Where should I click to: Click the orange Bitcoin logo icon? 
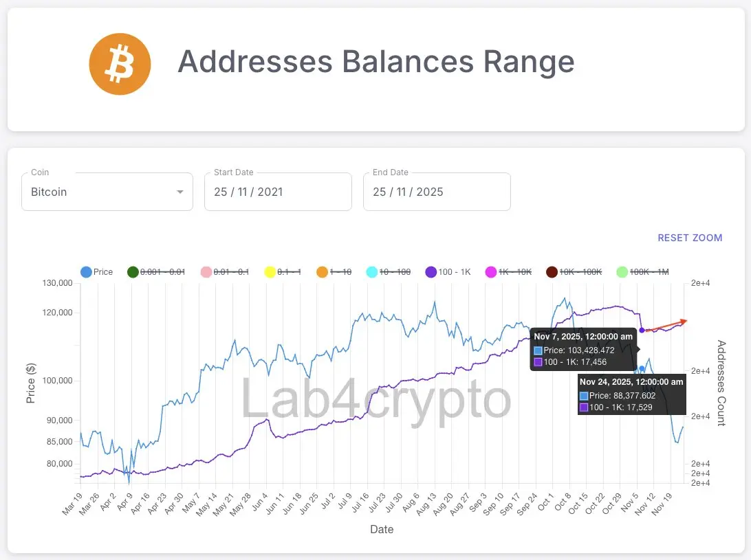click(120, 64)
